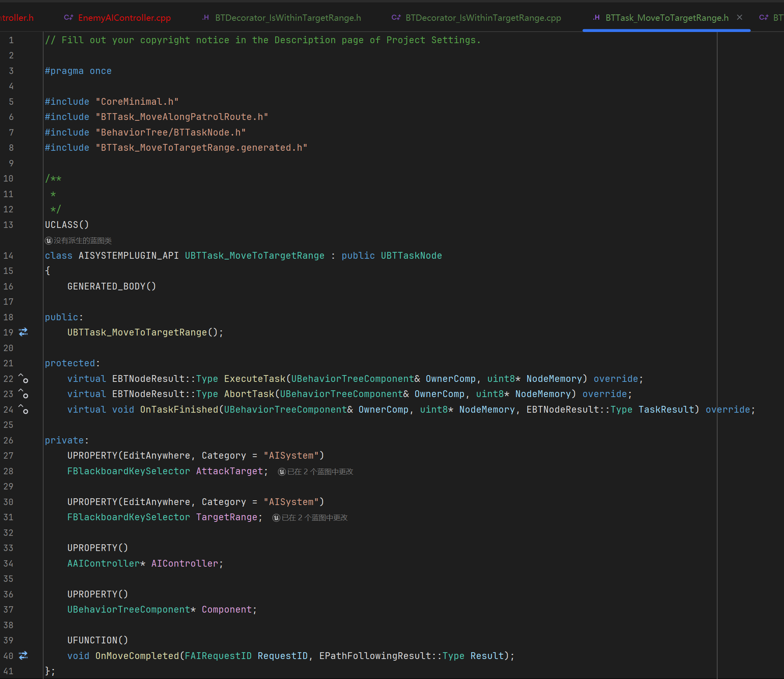Click the UBTTaskNode base class name

(411, 256)
